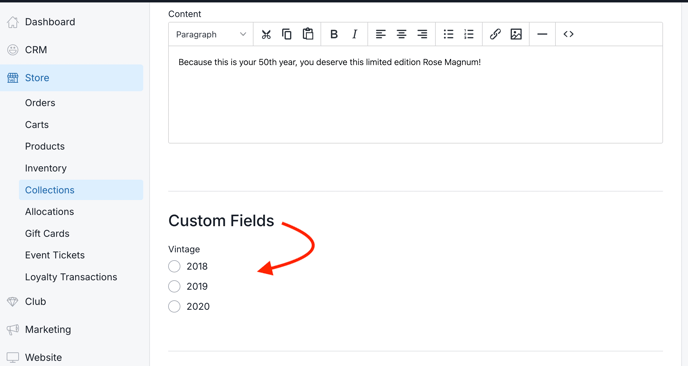The width and height of the screenshot is (688, 366).
Task: Click the 'Content' label above editor
Action: [184, 14]
